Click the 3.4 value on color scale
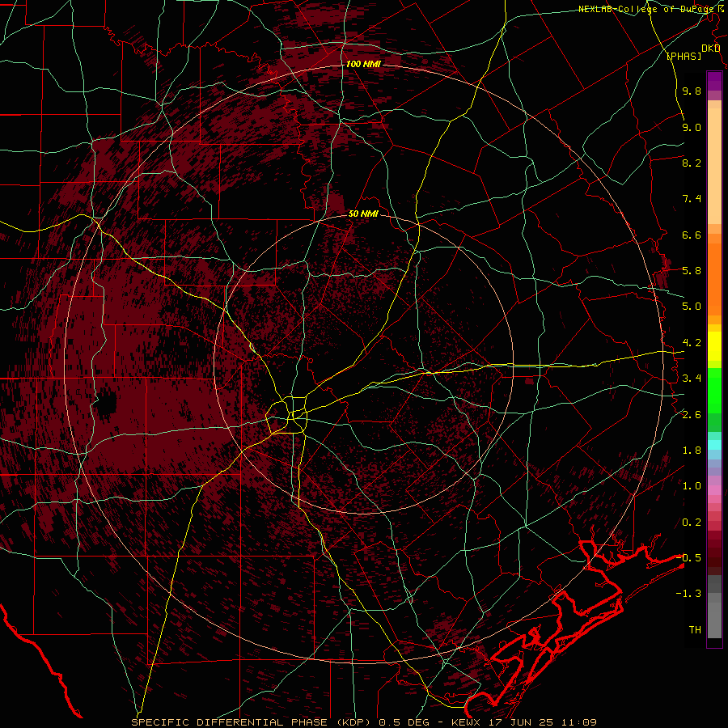This screenshot has height=728, width=728. [x=692, y=379]
